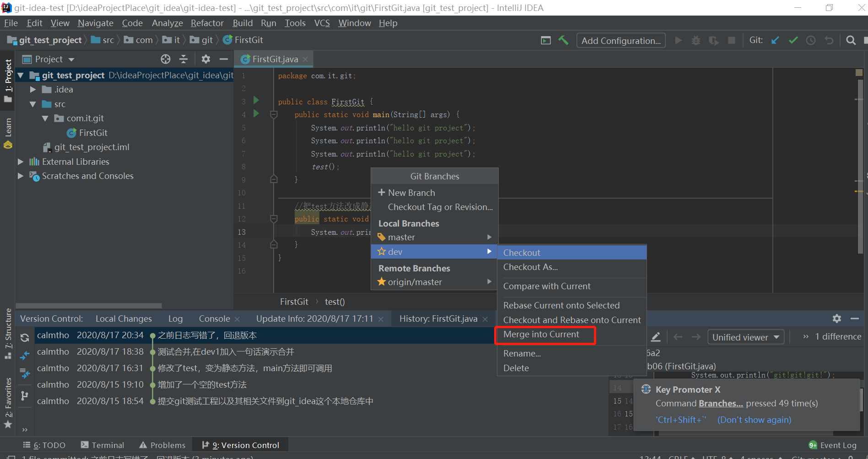Collapse the src folder
Viewport: 868px width, 459px height.
point(33,104)
